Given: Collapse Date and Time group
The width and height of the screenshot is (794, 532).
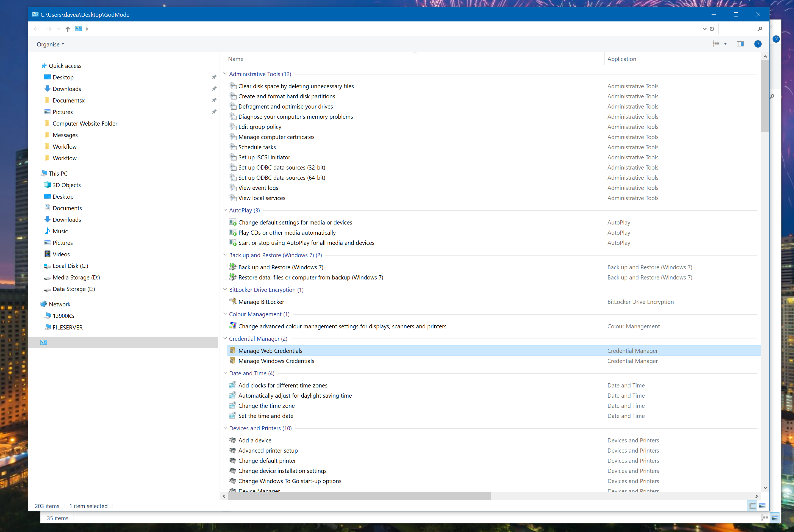Looking at the screenshot, I should coord(225,373).
